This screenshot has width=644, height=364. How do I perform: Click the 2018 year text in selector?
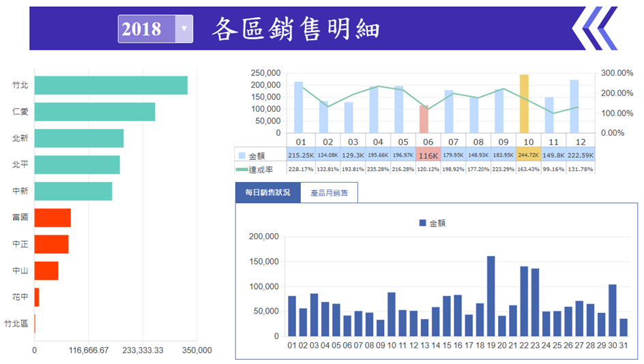coord(142,29)
